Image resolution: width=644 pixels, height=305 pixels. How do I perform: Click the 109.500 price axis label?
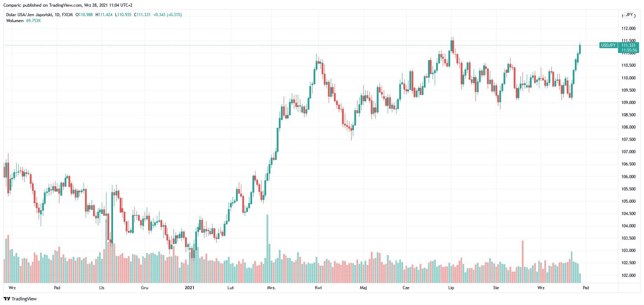tap(629, 90)
